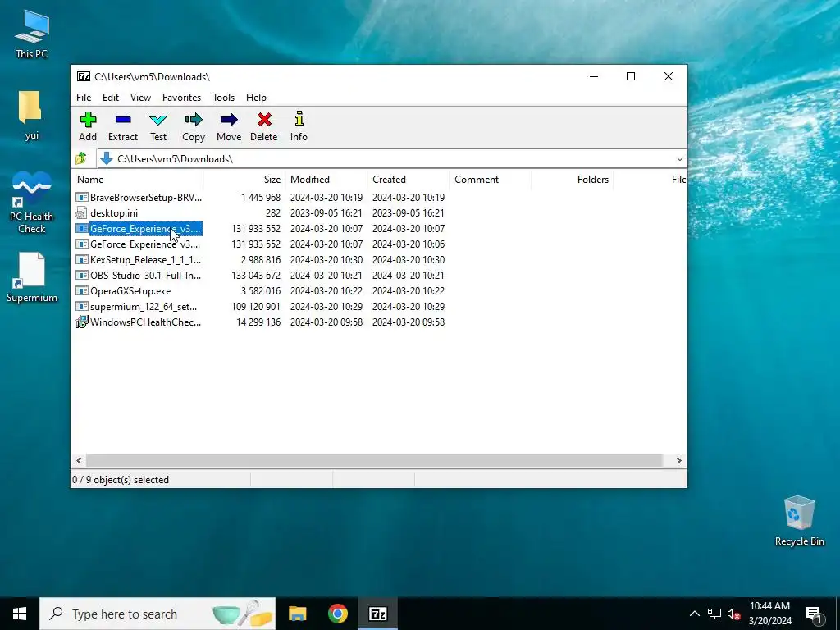Select the BraveBrowserSetup file icon
The height and width of the screenshot is (630, 840).
[x=81, y=198]
